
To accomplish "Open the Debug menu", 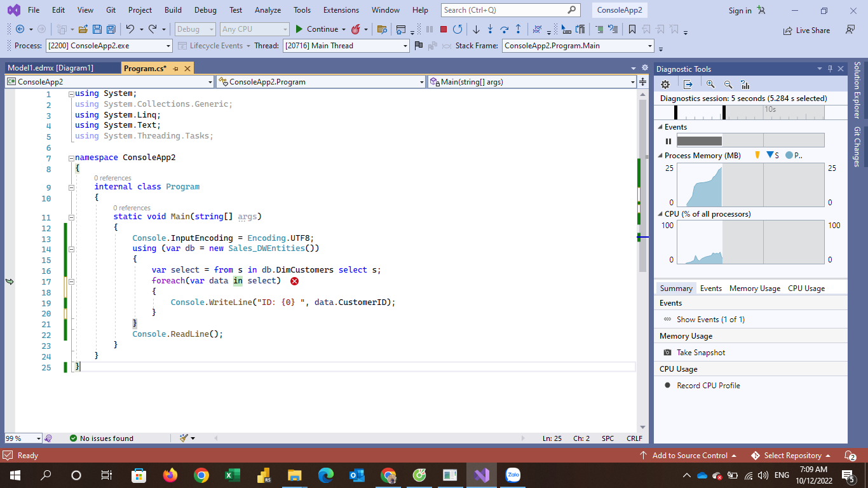I will click(205, 10).
